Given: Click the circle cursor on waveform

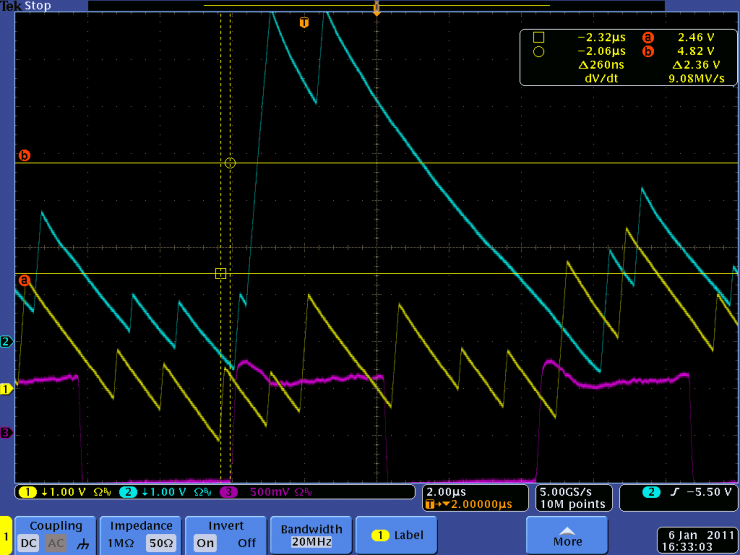Looking at the screenshot, I should [x=230, y=162].
